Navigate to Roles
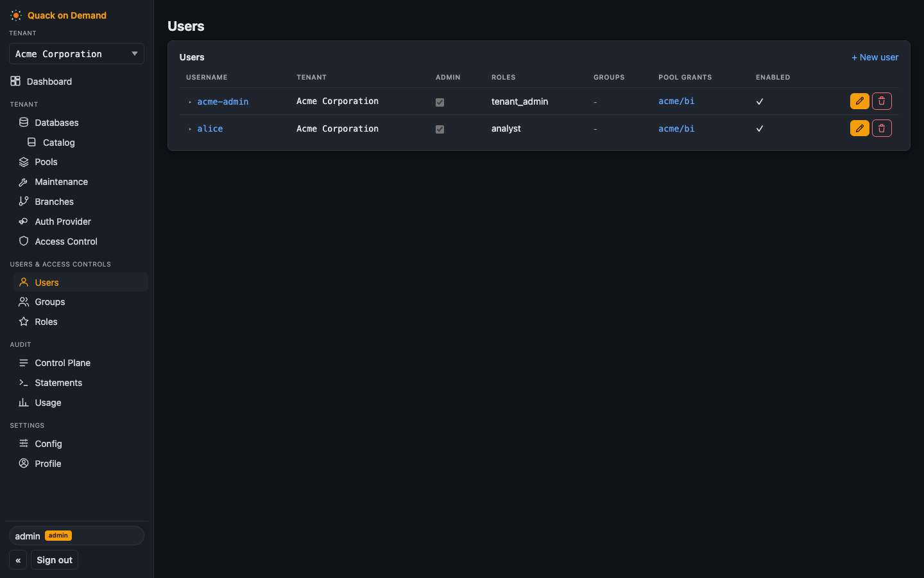Image resolution: width=924 pixels, height=578 pixels. tap(81, 321)
